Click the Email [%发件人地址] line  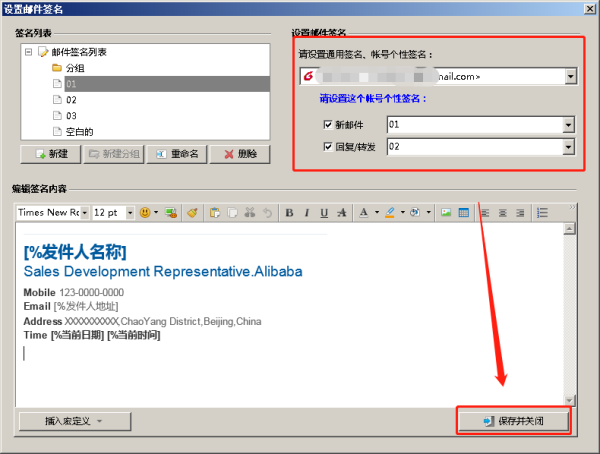(71, 306)
